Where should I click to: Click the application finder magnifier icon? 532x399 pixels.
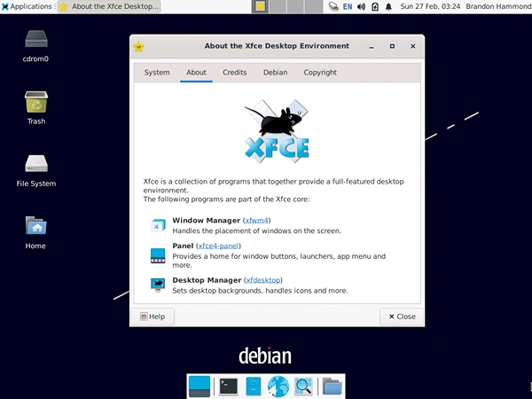(x=303, y=386)
